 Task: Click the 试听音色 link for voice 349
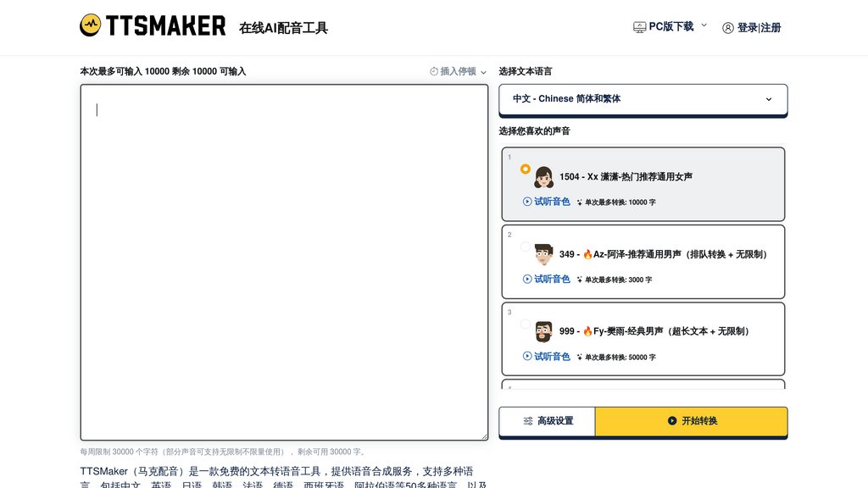[x=552, y=279]
